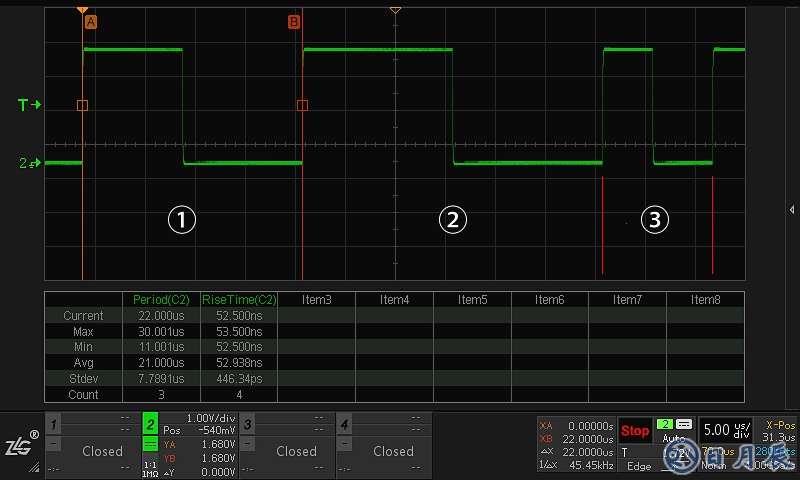
Task: Click the orange trigger position marker at top center
Action: (x=395, y=10)
